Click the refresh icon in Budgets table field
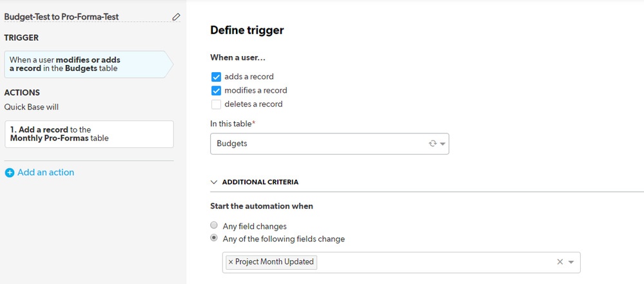Image resolution: width=644 pixels, height=284 pixels. click(433, 144)
